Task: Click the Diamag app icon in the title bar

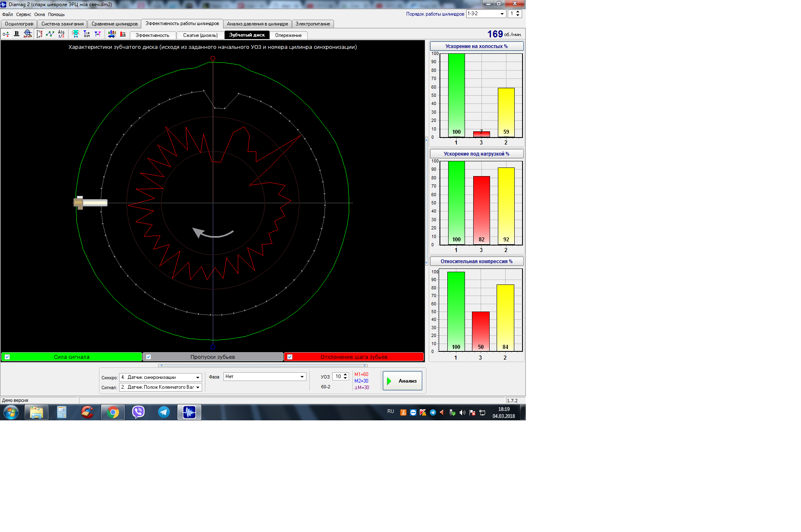Action: tap(4, 4)
